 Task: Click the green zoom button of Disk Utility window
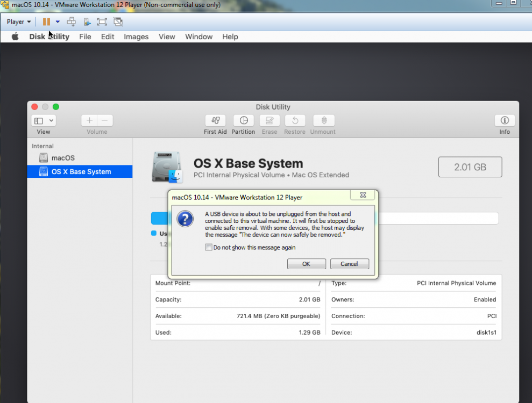pyautogui.click(x=56, y=107)
